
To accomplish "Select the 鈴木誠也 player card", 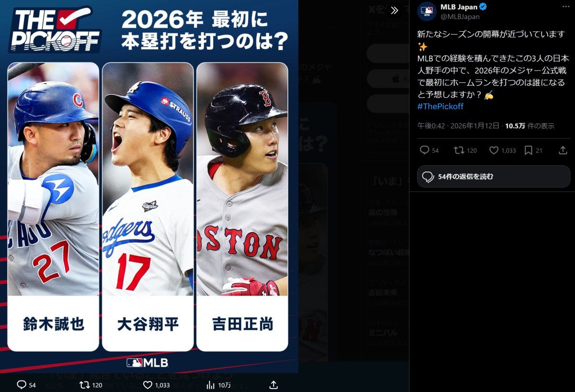I will [x=53, y=207].
